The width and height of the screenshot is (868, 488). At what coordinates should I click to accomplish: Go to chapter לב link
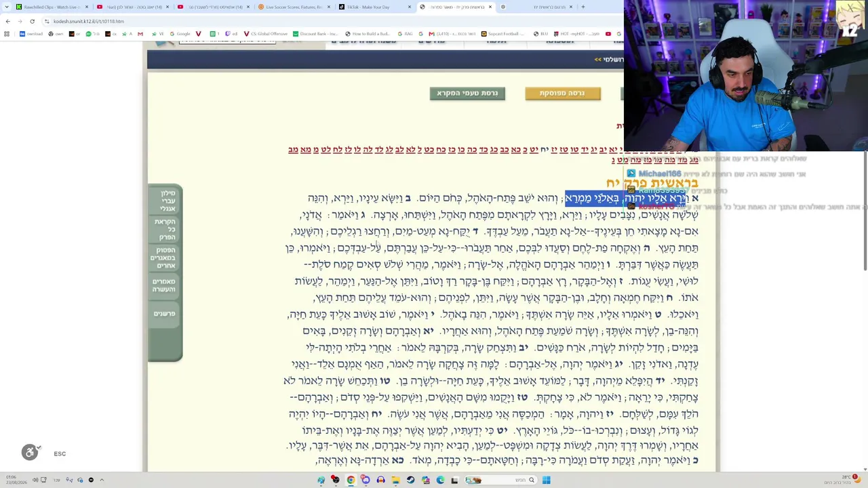(x=399, y=149)
